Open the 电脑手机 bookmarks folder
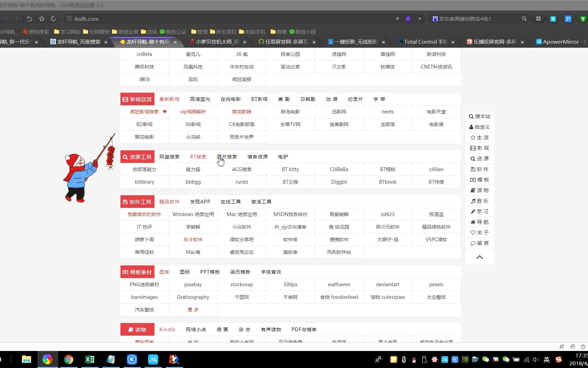The image size is (588, 368). point(252,32)
